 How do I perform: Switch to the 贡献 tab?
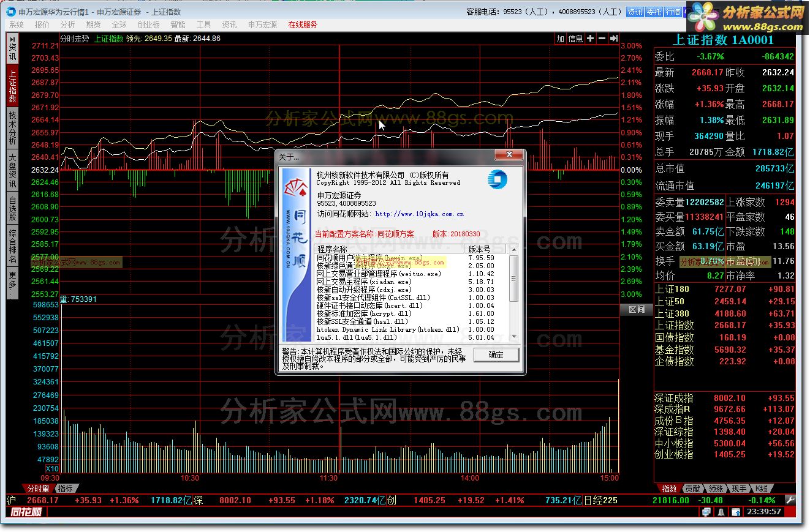(693, 489)
